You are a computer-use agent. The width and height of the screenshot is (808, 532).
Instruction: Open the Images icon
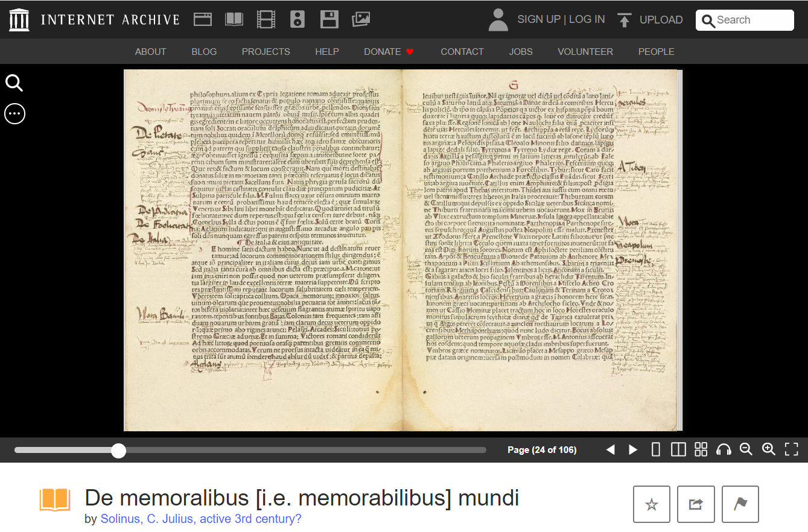pos(361,19)
